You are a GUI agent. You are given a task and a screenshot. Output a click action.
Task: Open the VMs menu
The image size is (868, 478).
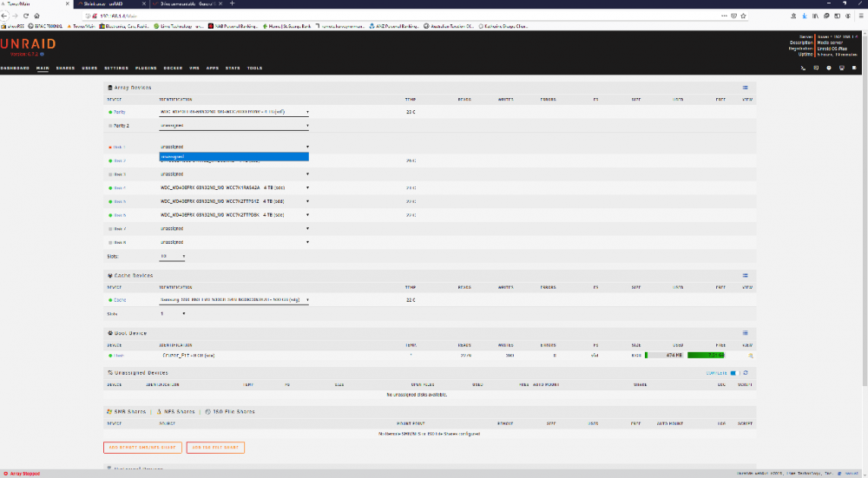pos(194,68)
